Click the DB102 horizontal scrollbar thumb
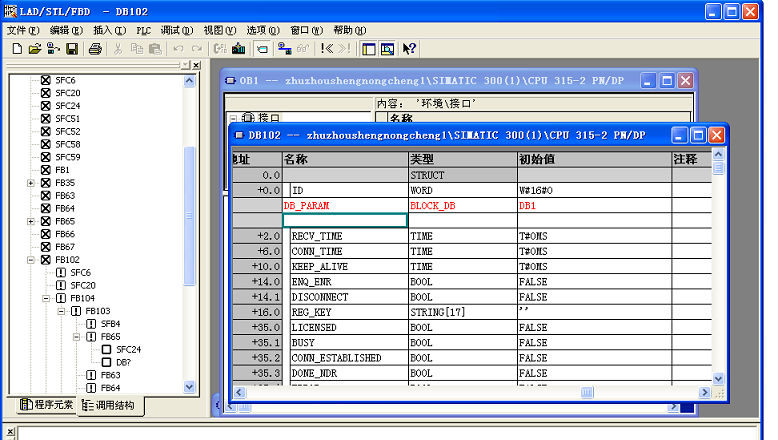The width and height of the screenshot is (778, 440). coord(587,392)
